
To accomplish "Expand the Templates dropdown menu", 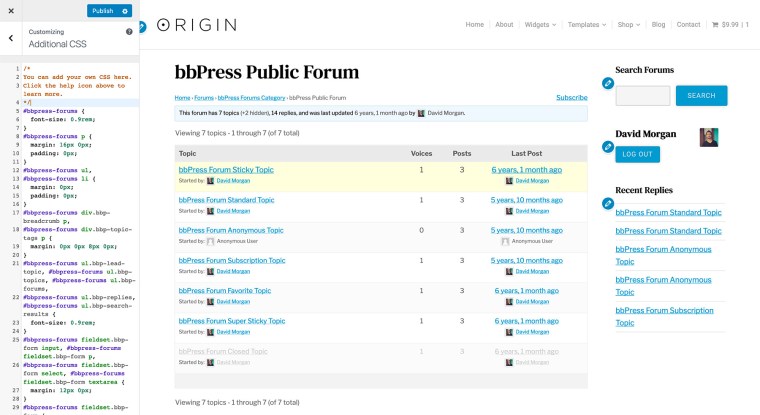I will tap(587, 24).
